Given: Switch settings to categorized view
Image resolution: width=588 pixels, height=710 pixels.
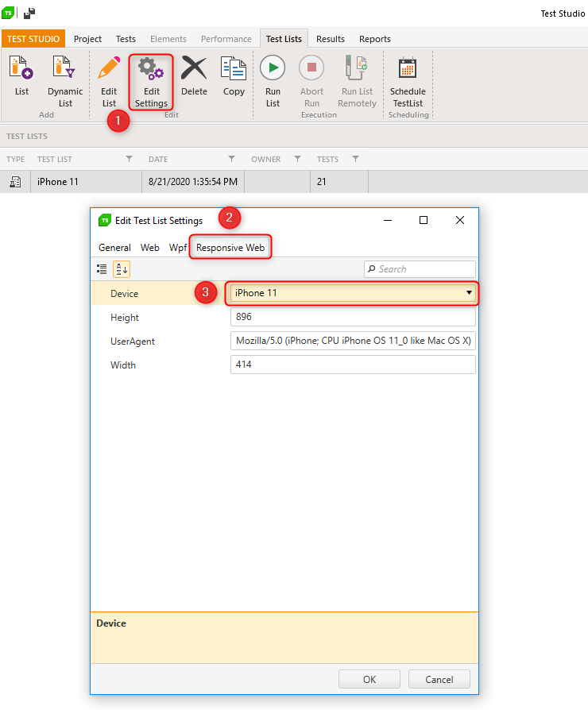Looking at the screenshot, I should pos(102,269).
